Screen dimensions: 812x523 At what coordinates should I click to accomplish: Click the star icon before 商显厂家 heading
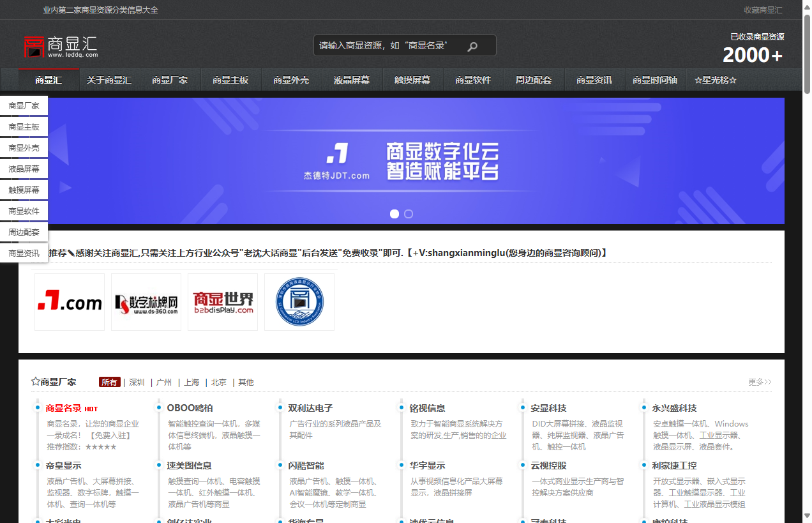click(35, 381)
